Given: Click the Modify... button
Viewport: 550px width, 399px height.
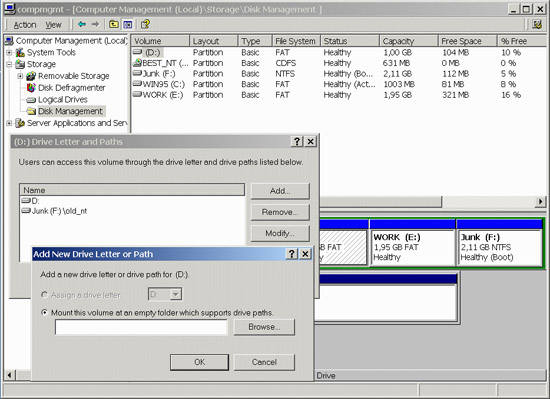Looking at the screenshot, I should pos(280,233).
